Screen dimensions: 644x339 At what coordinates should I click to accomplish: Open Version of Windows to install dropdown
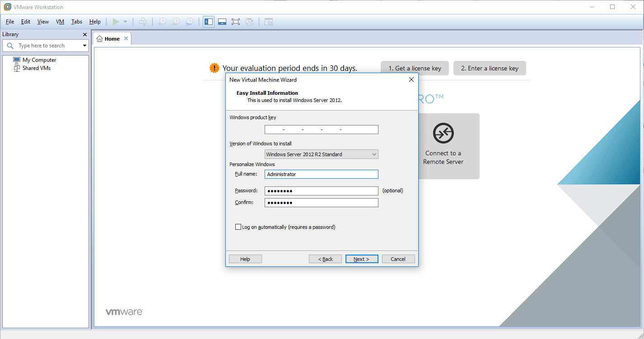[x=321, y=154]
